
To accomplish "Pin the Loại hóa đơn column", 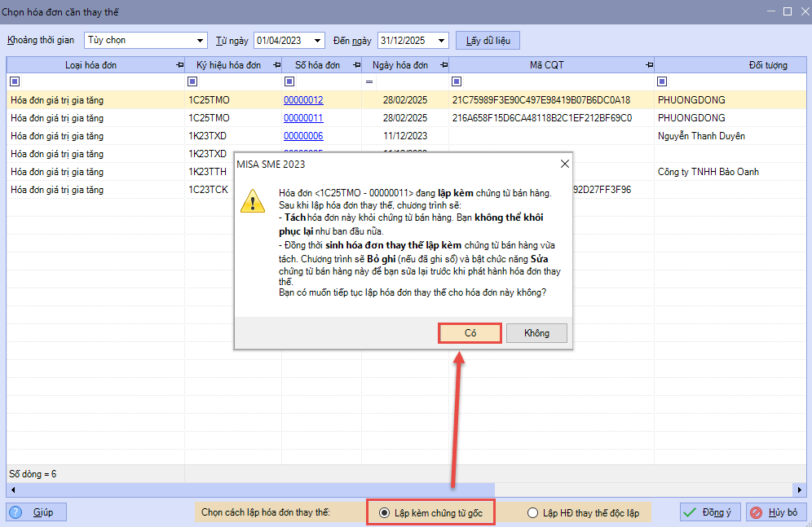I will pos(179,65).
